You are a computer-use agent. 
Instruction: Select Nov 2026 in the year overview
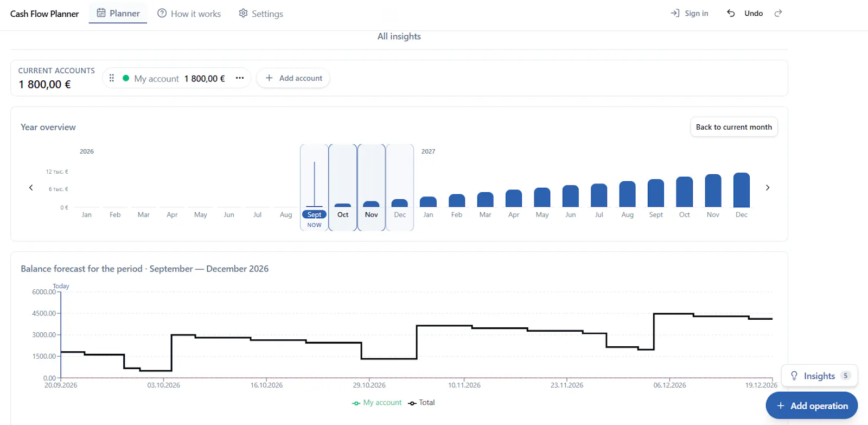(x=372, y=187)
